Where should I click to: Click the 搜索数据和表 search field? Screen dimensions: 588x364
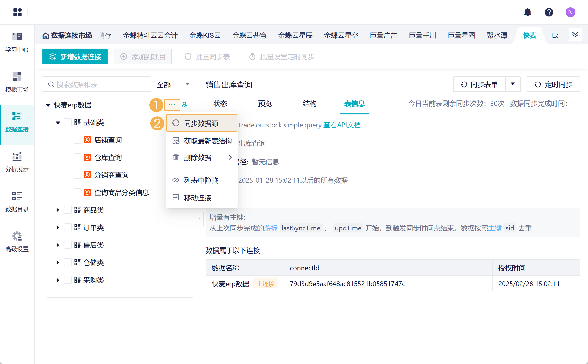tap(96, 84)
